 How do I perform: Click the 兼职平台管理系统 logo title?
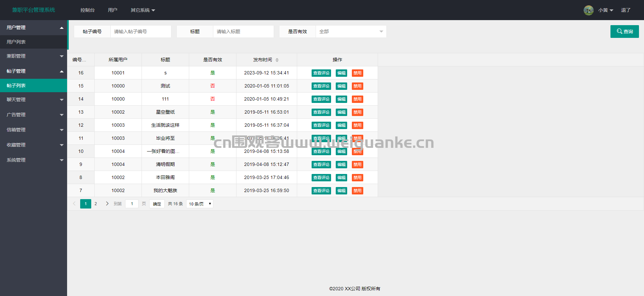pos(34,10)
